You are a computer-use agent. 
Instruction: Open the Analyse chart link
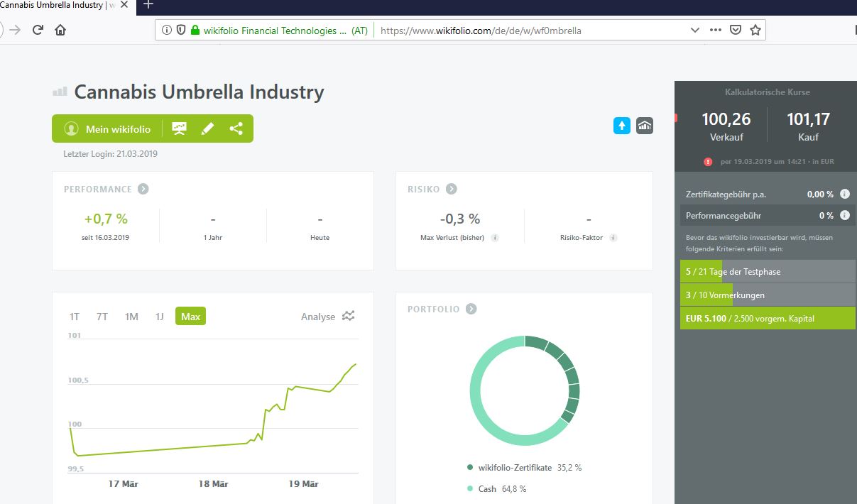pos(327,317)
